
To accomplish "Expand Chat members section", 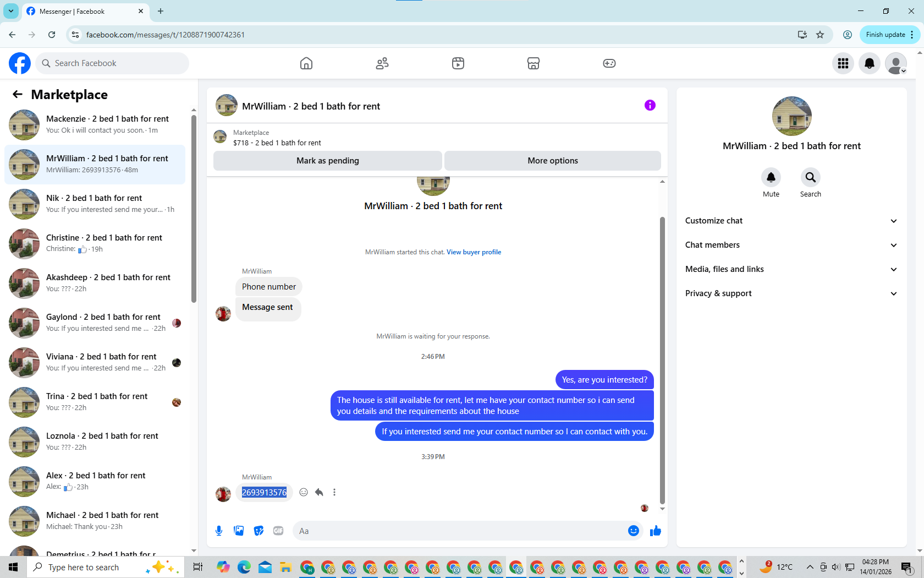I will click(791, 245).
